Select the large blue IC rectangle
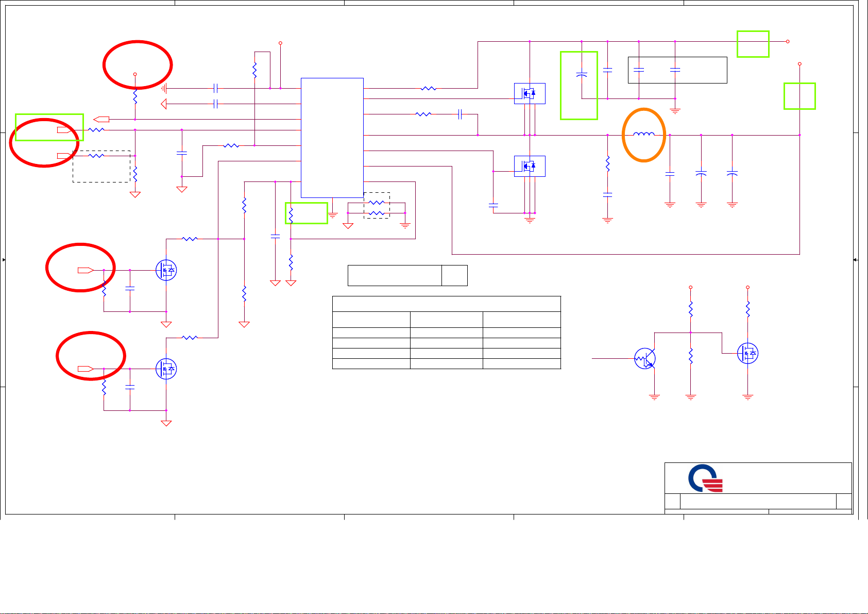This screenshot has height=614, width=868. coord(332,138)
